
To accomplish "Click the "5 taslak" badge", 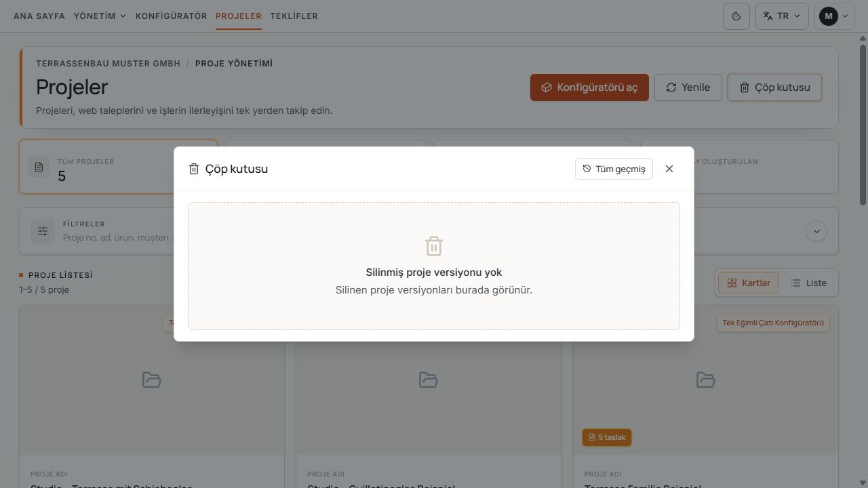I will pos(607,437).
